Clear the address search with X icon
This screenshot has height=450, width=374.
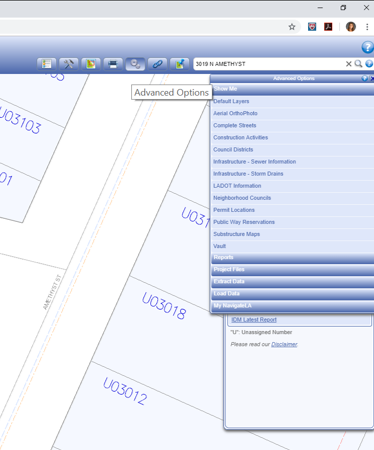click(348, 64)
